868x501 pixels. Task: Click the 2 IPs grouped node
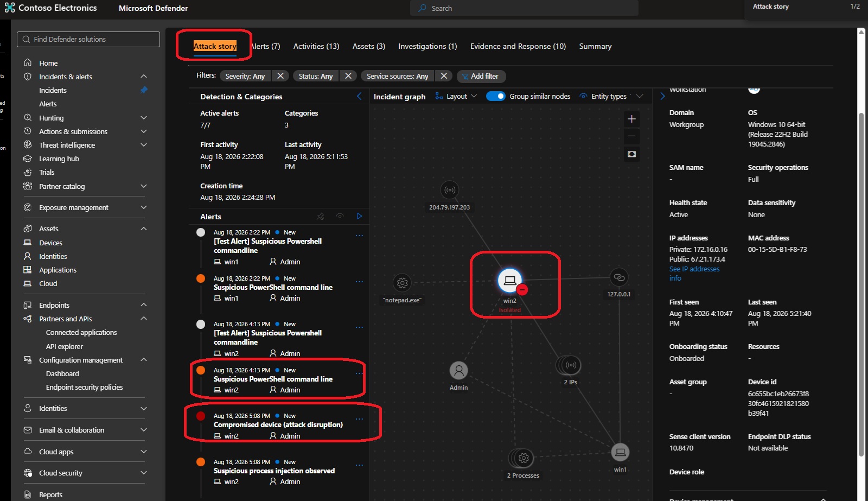[570, 365]
